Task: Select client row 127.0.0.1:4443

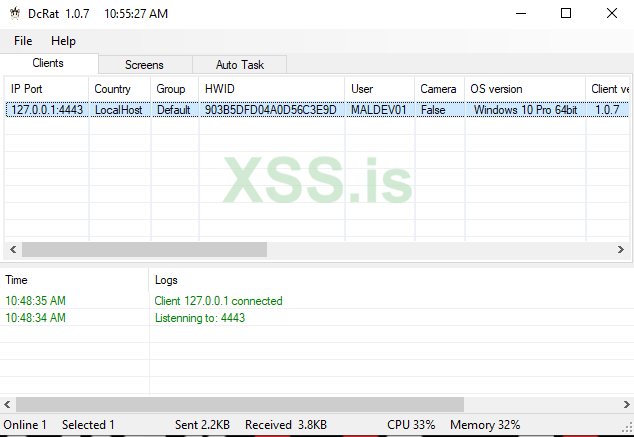Action: (x=317, y=110)
